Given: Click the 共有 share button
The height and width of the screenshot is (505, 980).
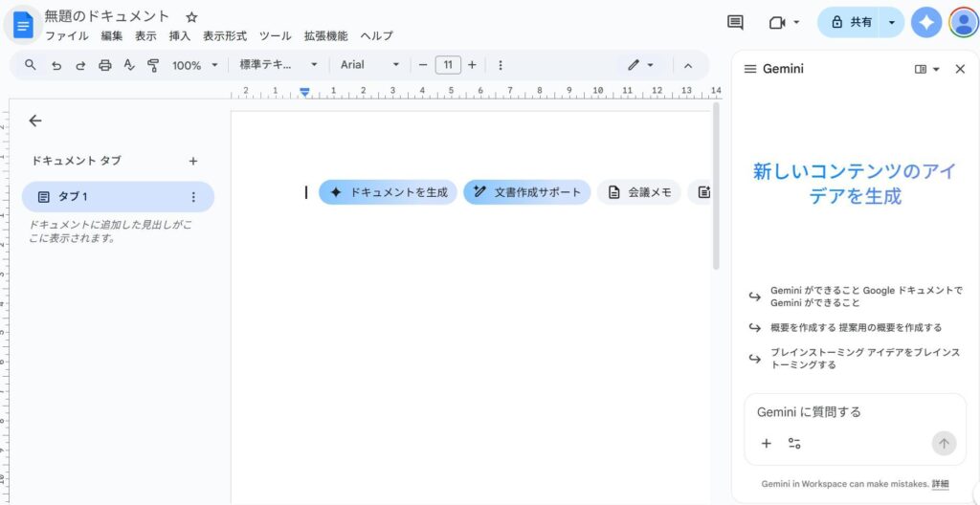Looking at the screenshot, I should coord(851,23).
